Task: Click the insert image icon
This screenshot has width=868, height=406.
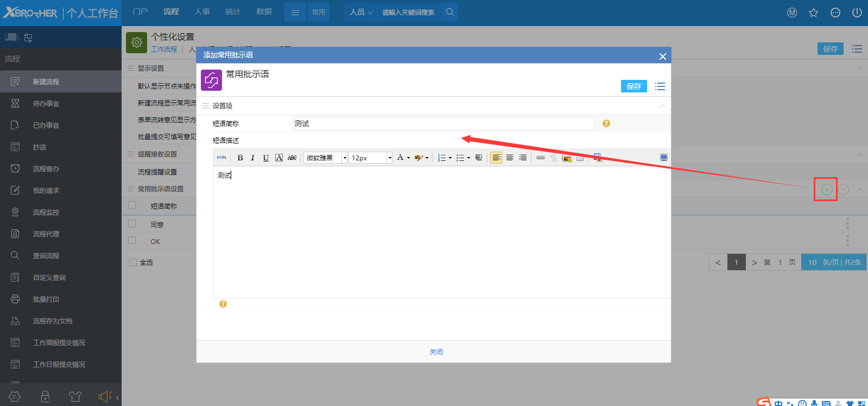Action: 567,158
